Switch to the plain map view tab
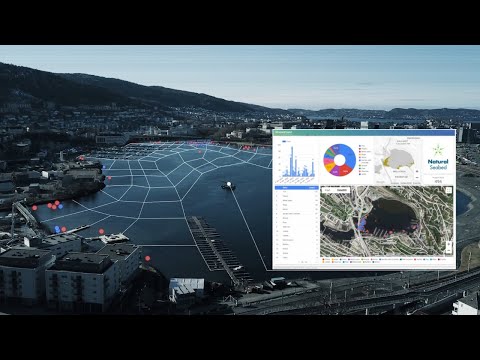The height and width of the screenshot is (360, 480). 328,190
